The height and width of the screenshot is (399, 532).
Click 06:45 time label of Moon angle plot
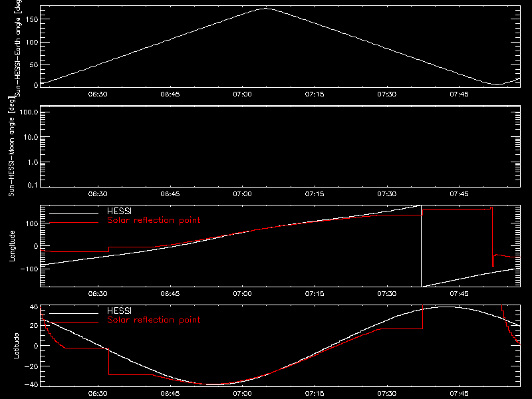pyautogui.click(x=170, y=194)
